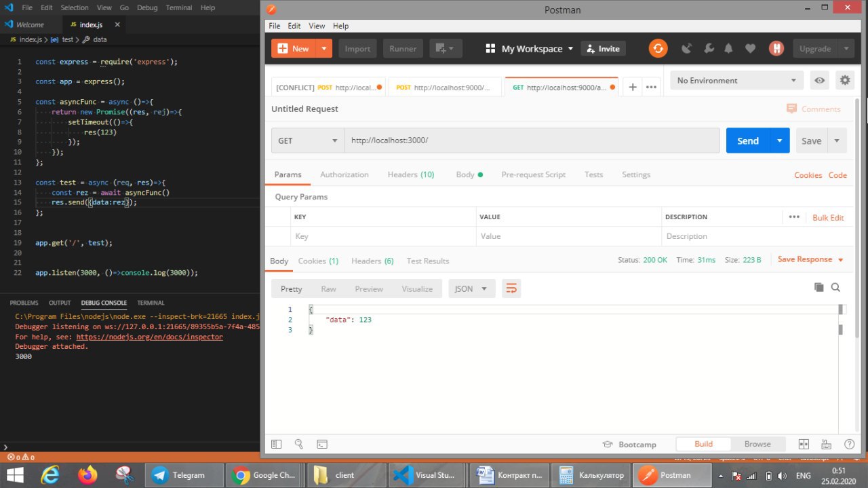Screen dimensions: 868x488
Task: Toggle the wrap lines icon in response
Action: click(511, 288)
